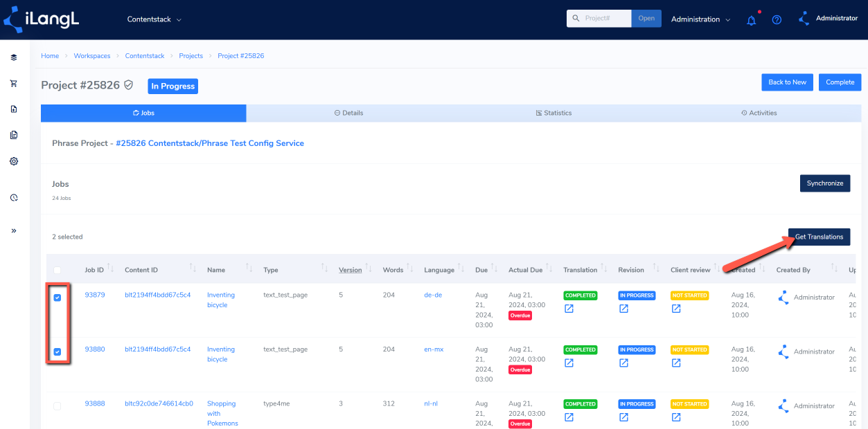Switch to the Activities tab
The image size is (868, 429).
[759, 113]
